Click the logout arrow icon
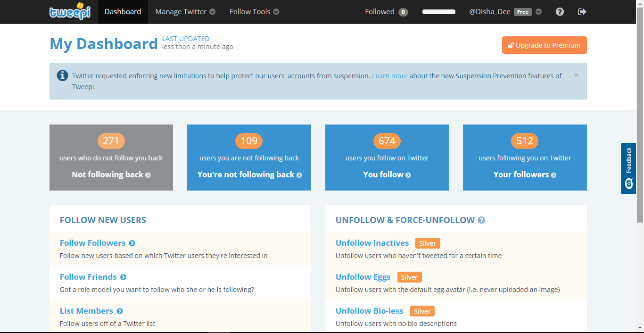The height and width of the screenshot is (333, 644). [582, 12]
